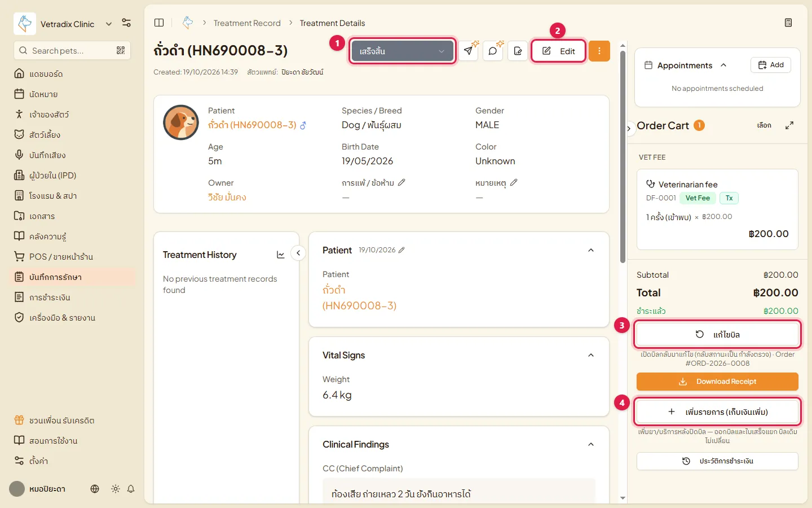812x508 pixels.
Task: Open ผู้ป่วยใน (IPD) menu item
Action: [x=72, y=176]
